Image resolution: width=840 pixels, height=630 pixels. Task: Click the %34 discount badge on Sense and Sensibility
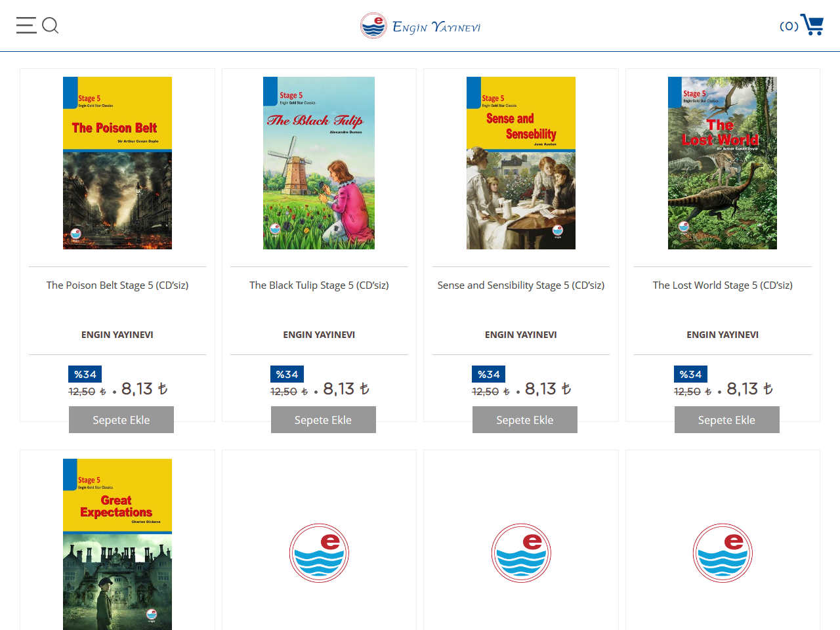(489, 374)
